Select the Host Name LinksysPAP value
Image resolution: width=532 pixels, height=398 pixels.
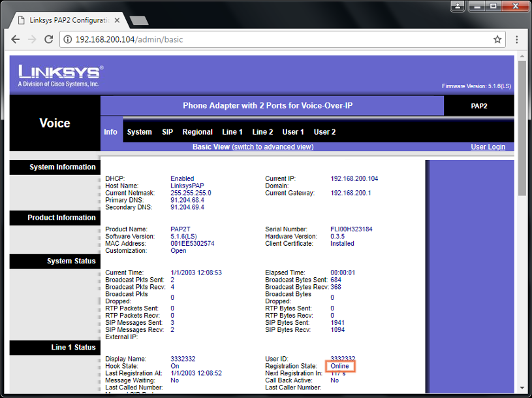[187, 186]
